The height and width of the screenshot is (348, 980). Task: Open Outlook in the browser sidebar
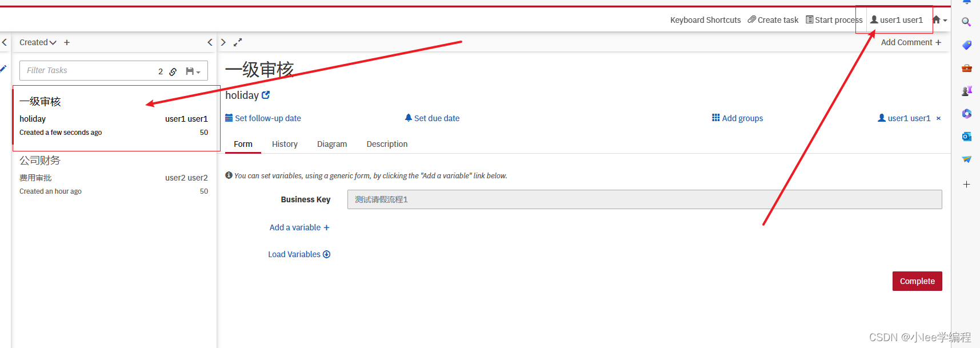(x=966, y=137)
